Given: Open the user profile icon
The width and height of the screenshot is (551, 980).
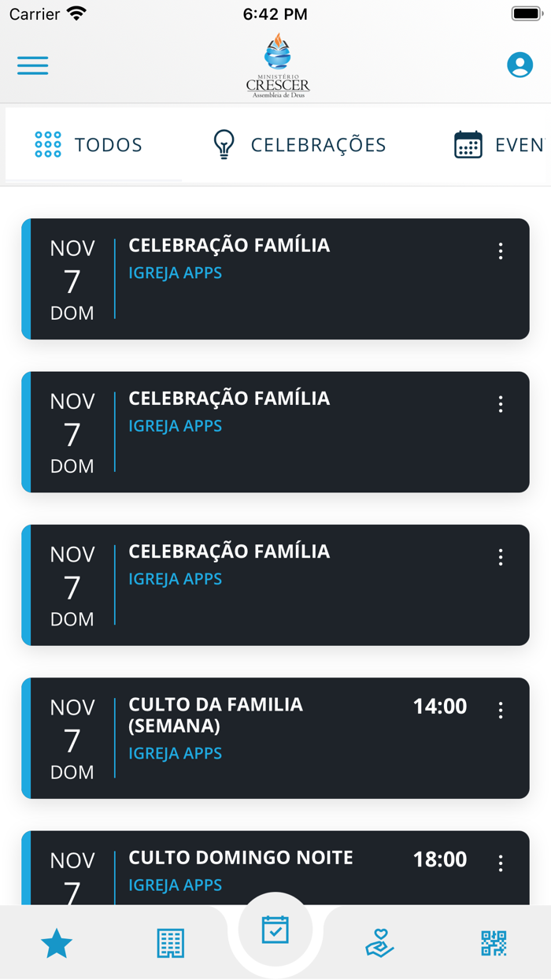Looking at the screenshot, I should (x=520, y=65).
